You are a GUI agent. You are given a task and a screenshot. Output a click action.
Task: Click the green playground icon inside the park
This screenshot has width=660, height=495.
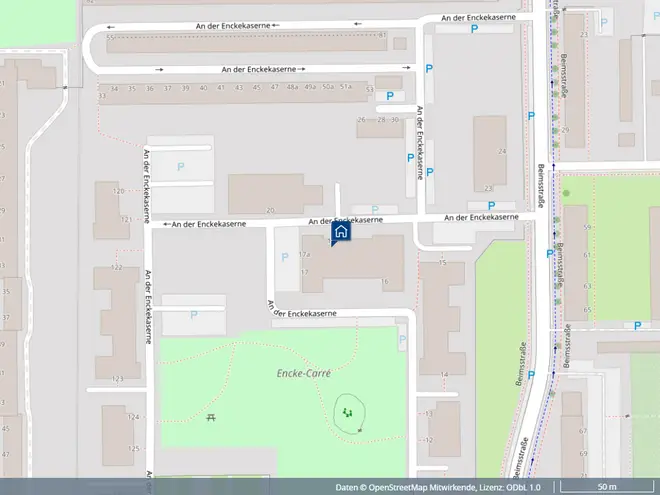[x=347, y=412]
